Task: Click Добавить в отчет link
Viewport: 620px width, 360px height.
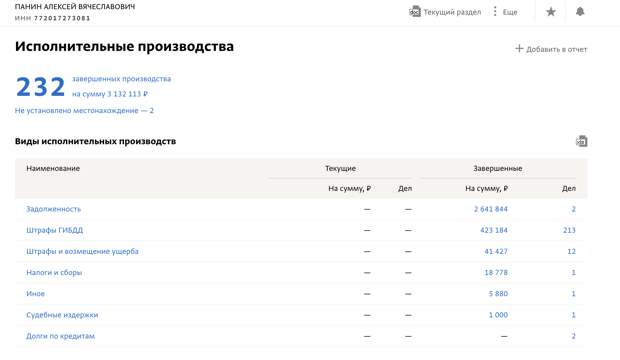Action: click(556, 49)
